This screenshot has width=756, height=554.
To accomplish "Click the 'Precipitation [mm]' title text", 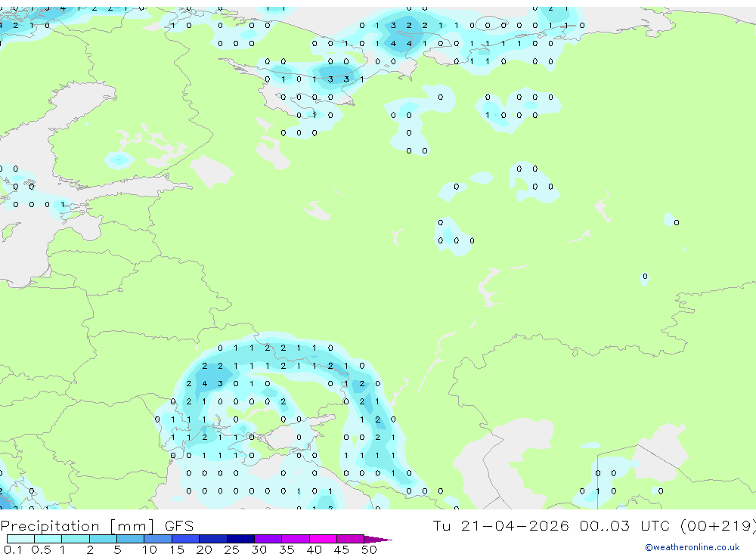I will [x=77, y=526].
